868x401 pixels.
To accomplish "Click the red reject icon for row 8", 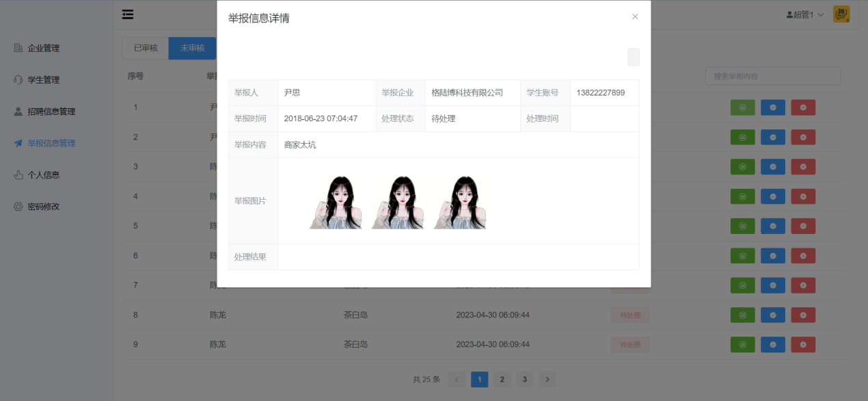I will [803, 315].
